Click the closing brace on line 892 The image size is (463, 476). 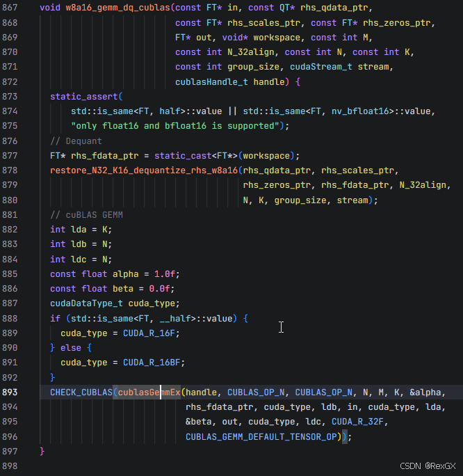[x=52, y=378]
